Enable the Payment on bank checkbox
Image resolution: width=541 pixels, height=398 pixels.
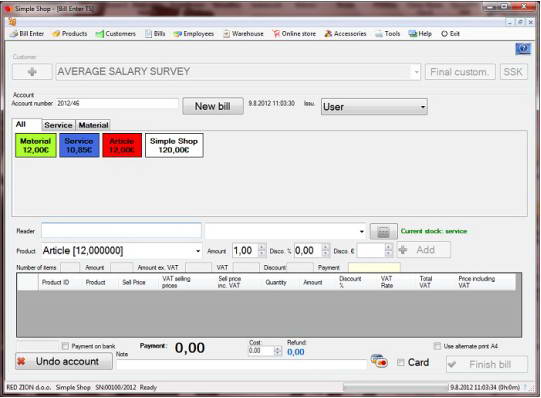pyautogui.click(x=65, y=346)
